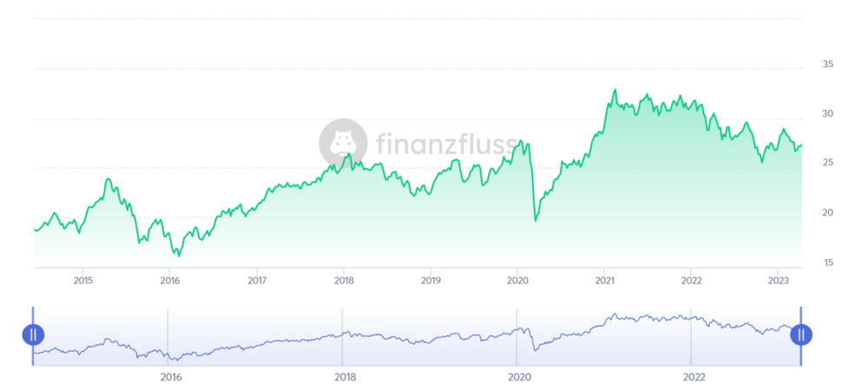
Task: Click the 2023 label on main chart axis
Action: 778,281
